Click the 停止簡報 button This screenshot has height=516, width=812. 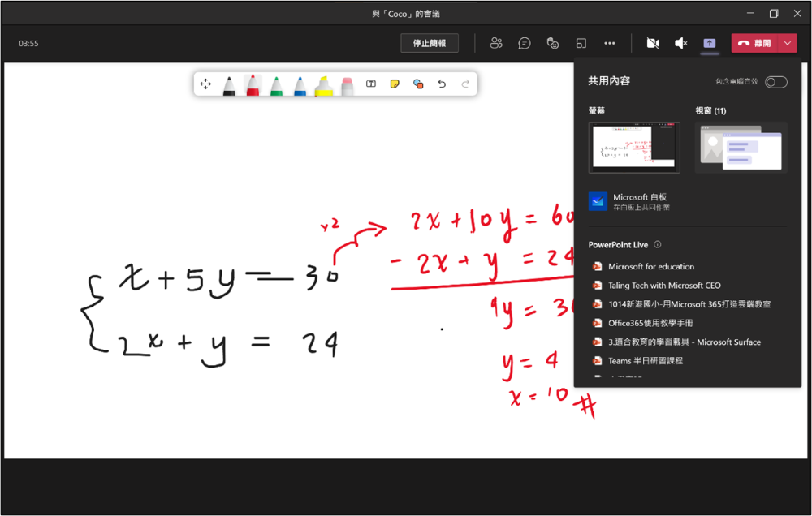(x=429, y=43)
